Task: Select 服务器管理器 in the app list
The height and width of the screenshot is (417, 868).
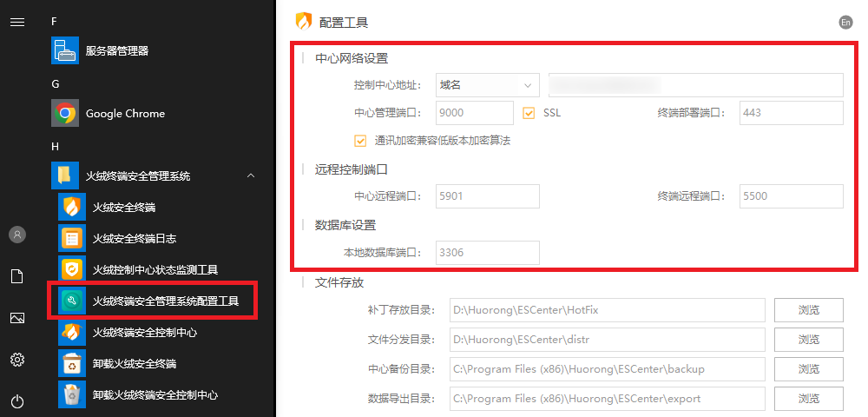Action: (x=117, y=51)
